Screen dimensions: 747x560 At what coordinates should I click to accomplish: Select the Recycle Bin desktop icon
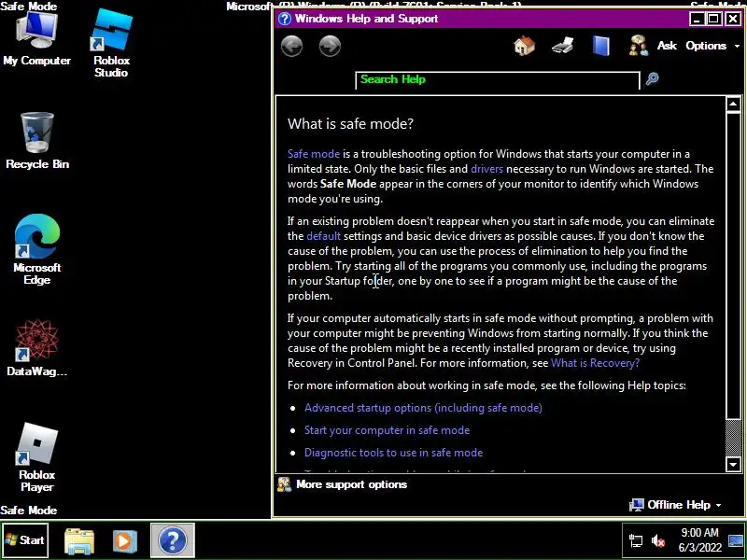pos(37,141)
